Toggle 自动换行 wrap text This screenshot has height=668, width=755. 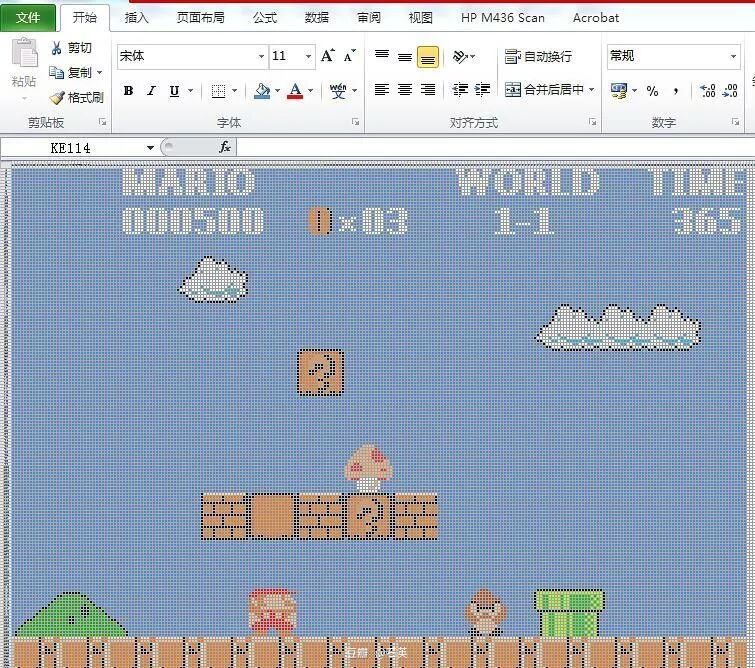click(x=538, y=56)
